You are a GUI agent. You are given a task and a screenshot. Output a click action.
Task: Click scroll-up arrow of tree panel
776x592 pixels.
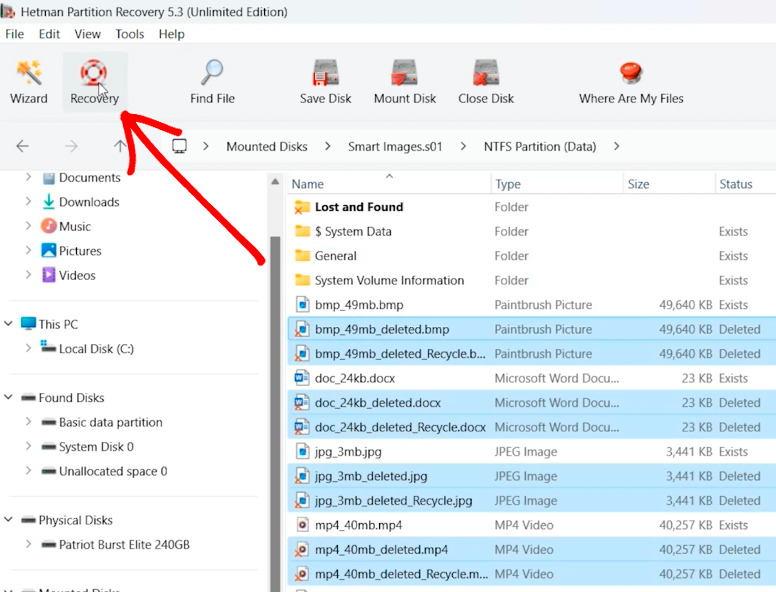275,182
